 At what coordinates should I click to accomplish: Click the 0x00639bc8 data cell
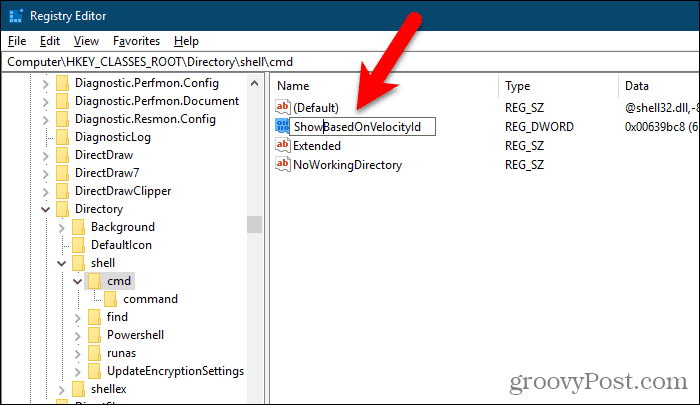(662, 127)
